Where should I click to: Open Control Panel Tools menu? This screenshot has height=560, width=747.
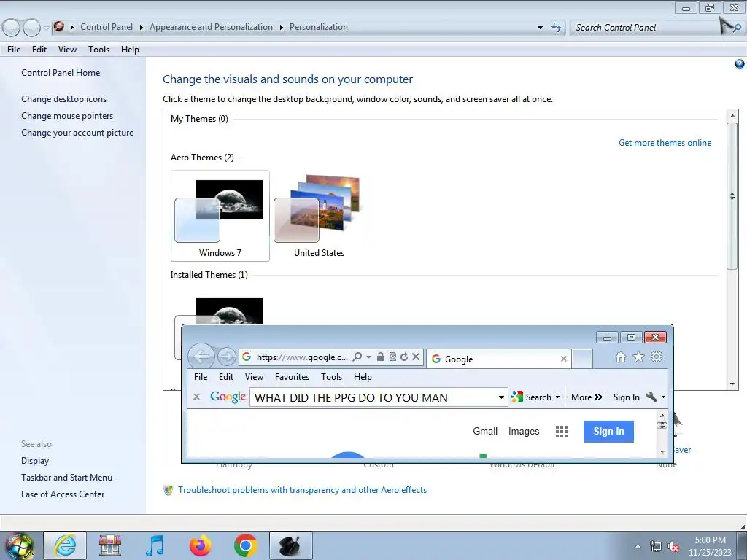coord(98,50)
